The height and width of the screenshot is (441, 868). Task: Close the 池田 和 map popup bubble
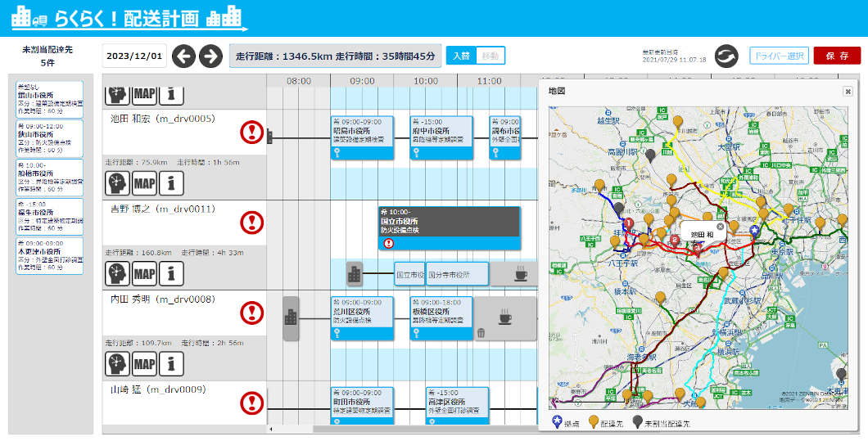point(720,227)
